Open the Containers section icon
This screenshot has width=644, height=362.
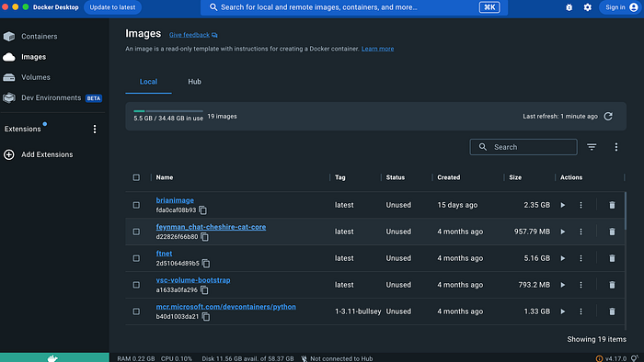click(x=9, y=37)
